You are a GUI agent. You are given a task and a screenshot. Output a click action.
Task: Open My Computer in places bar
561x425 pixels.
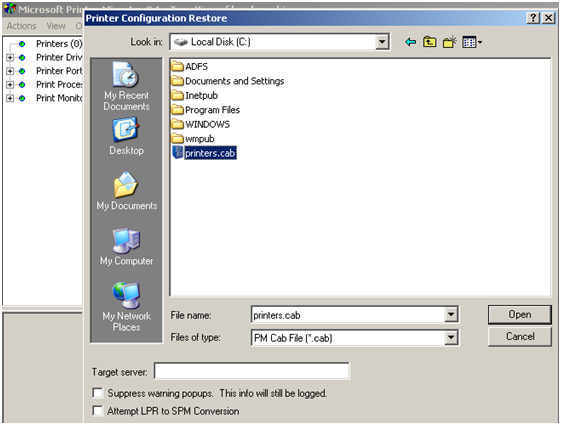126,247
